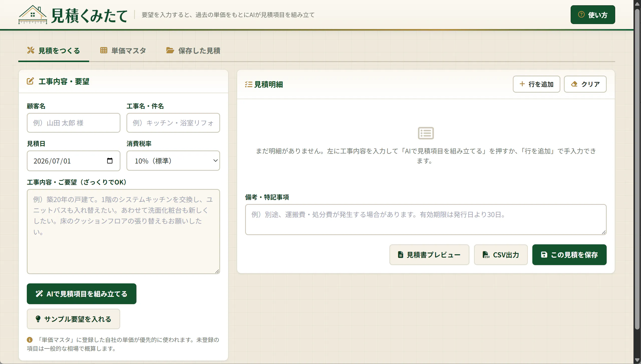This screenshot has width=641, height=364.
Task: Open the 保存した見積 tab
Action: pyautogui.click(x=193, y=51)
